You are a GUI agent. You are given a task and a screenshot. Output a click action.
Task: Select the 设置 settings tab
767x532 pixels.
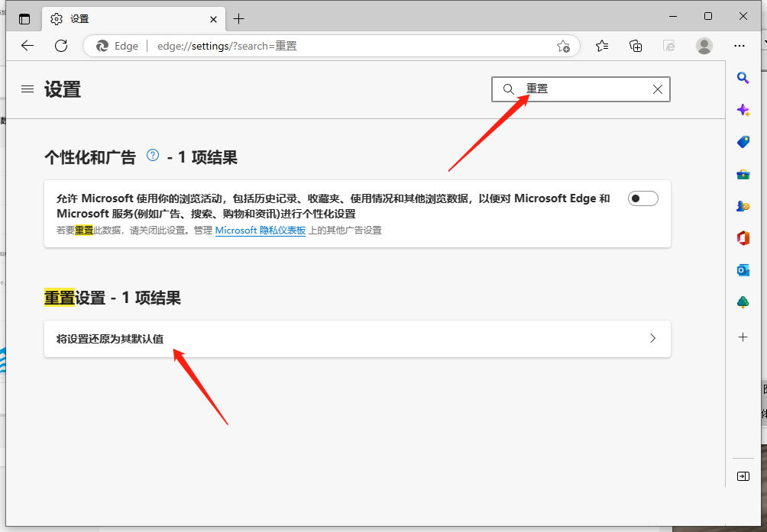pos(134,19)
